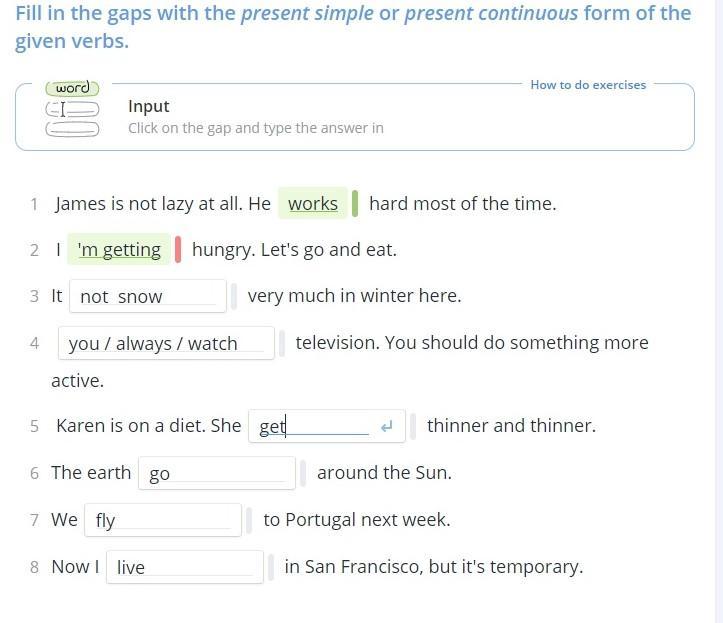This screenshot has height=623, width=723.
Task: Click grey marker beside 'you / always / watch'
Action: pos(282,343)
